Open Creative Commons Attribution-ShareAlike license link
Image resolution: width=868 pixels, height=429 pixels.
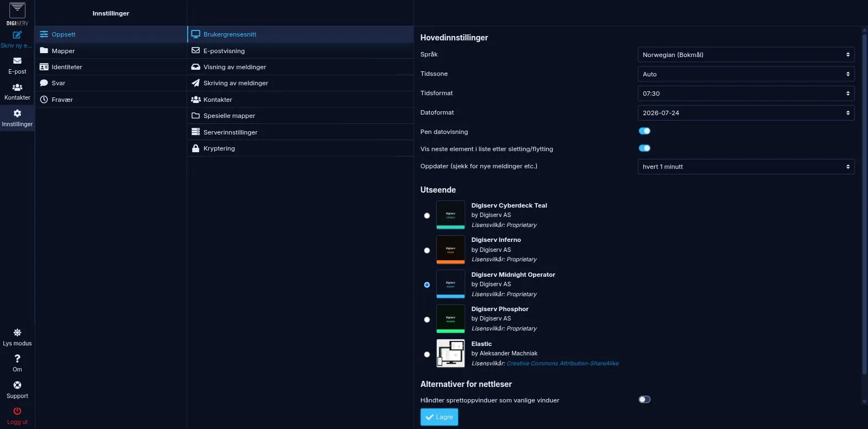[x=562, y=363]
